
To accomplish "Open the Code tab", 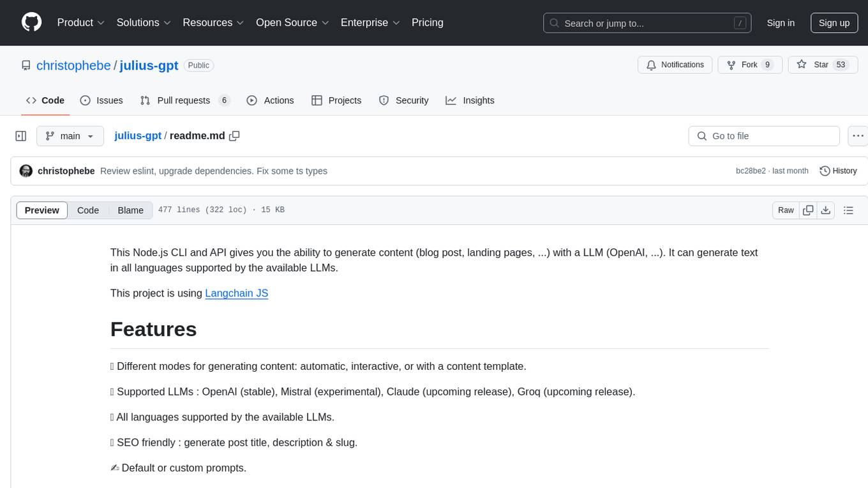I will (x=45, y=100).
